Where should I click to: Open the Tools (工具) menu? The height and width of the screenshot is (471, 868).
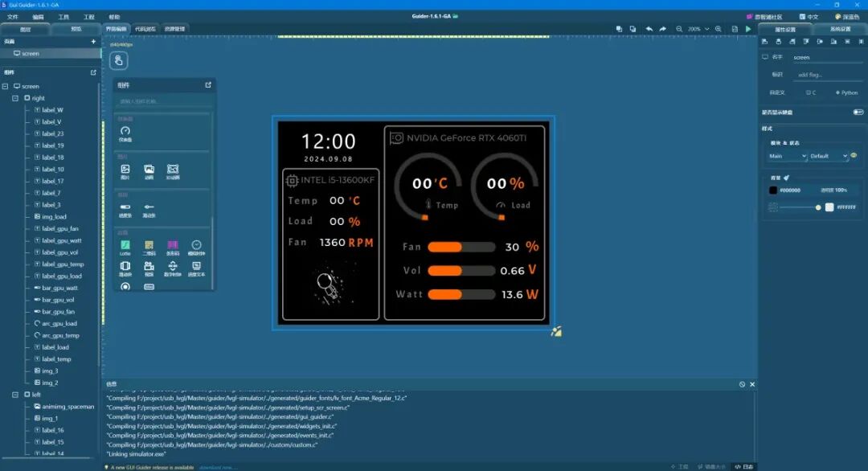[63, 17]
